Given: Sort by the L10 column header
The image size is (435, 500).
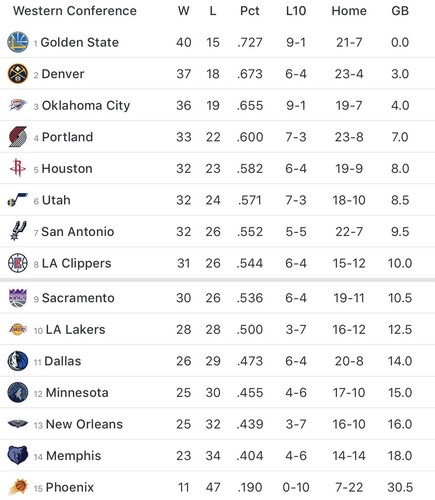Looking at the screenshot, I should [x=296, y=11].
